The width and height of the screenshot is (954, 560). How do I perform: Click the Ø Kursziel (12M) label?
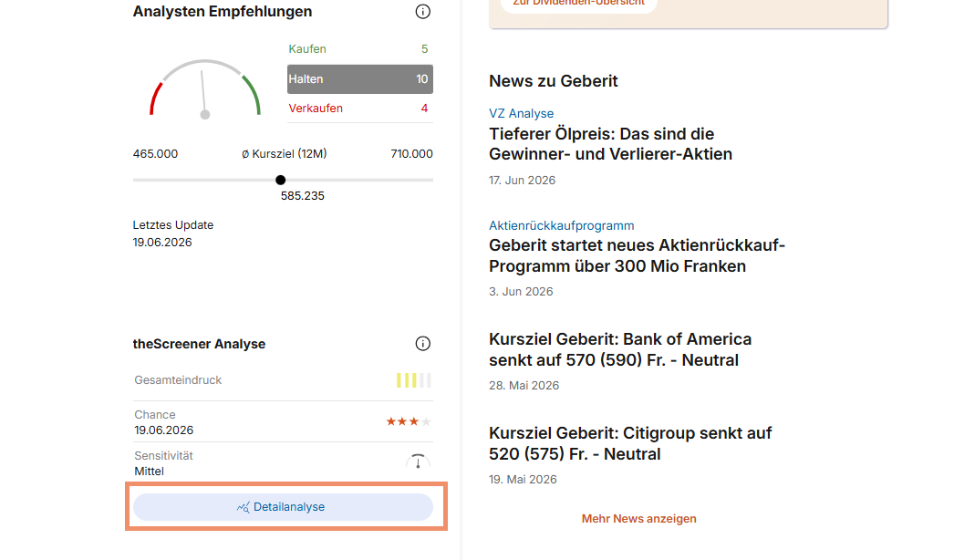[285, 154]
